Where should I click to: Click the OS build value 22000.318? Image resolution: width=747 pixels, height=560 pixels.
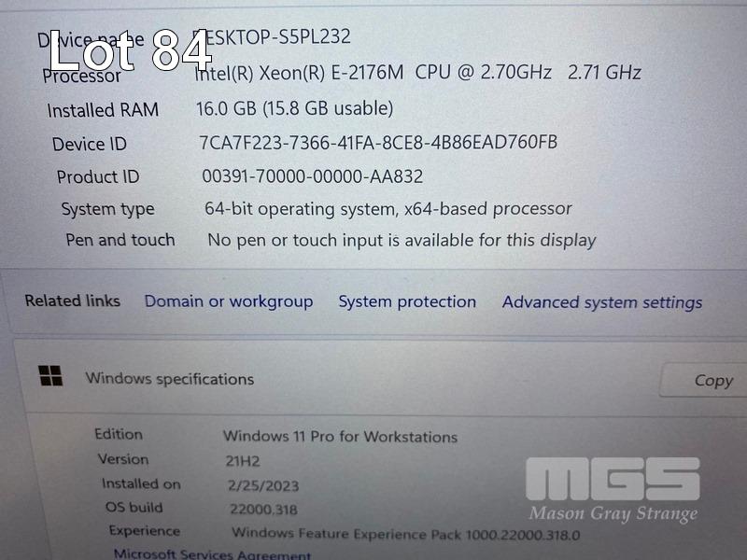[263, 510]
